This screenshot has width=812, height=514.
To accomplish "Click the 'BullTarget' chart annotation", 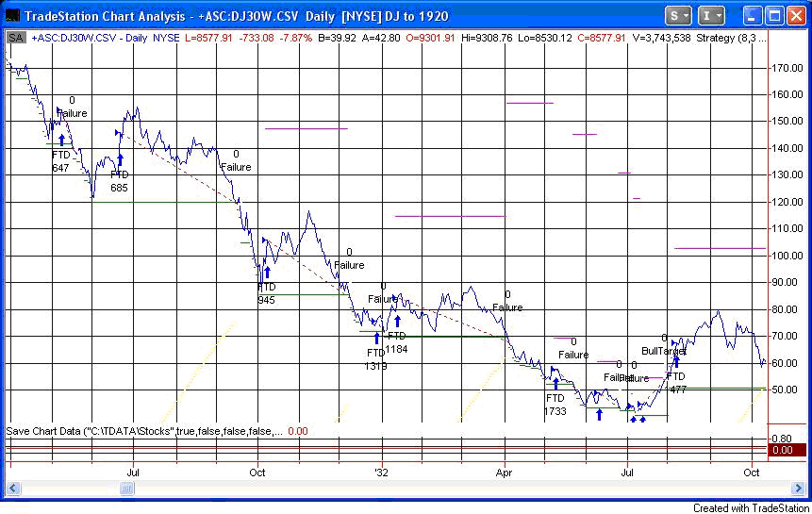I will coord(664,351).
